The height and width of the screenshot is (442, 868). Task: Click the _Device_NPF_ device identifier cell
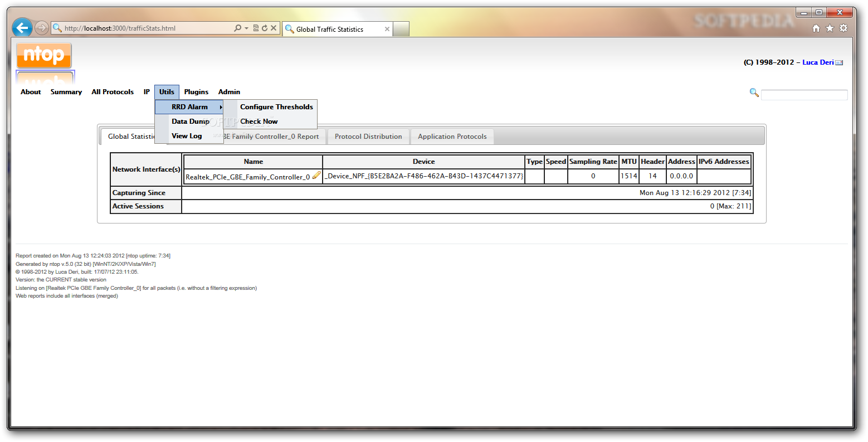[x=423, y=176]
